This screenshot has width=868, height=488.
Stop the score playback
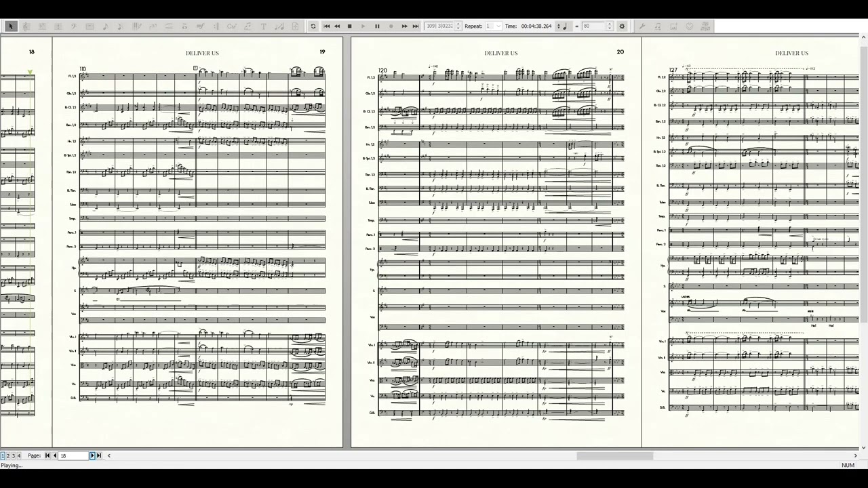(350, 26)
